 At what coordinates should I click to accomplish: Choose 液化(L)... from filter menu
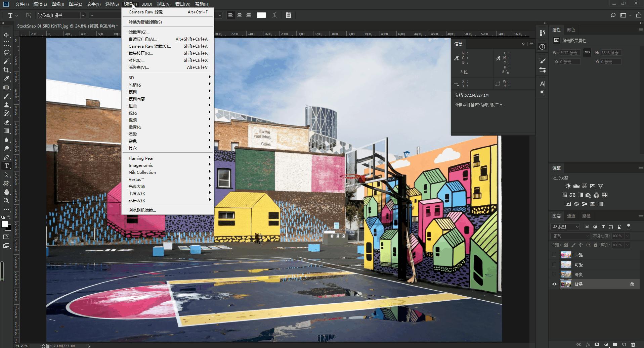[x=167, y=60]
